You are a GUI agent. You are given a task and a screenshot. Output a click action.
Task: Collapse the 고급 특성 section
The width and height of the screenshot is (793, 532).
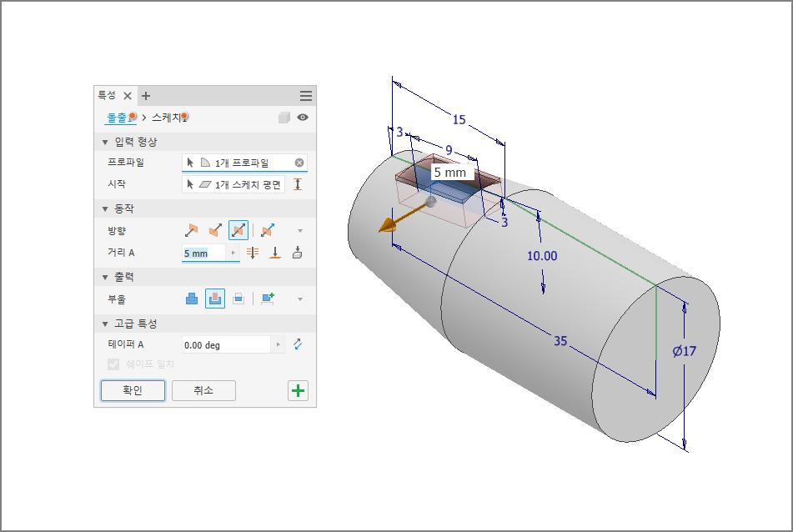(x=105, y=324)
